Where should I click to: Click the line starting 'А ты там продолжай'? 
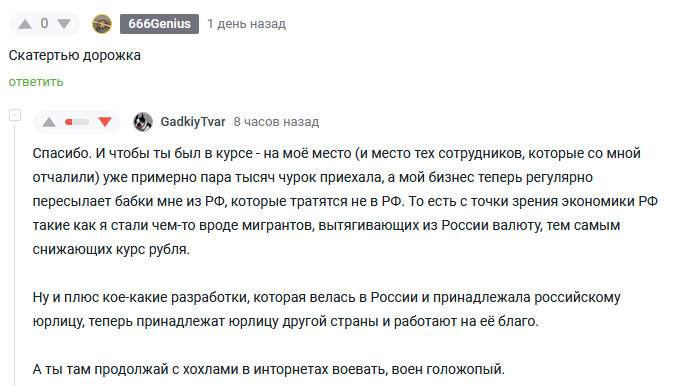269,369
